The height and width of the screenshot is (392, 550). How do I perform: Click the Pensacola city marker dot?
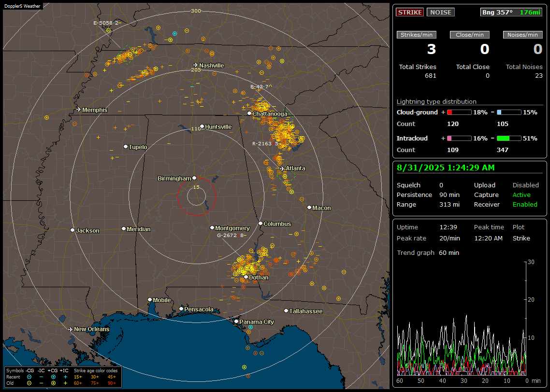pos(181,308)
